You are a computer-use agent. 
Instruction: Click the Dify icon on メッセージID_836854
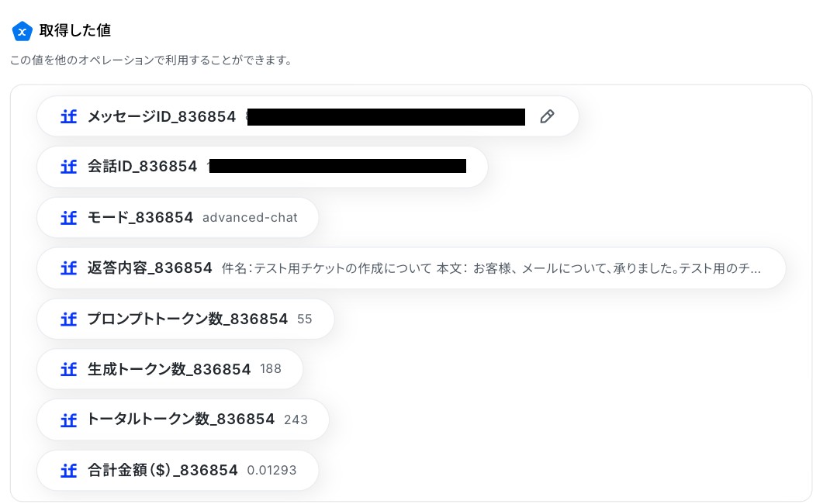[69, 116]
